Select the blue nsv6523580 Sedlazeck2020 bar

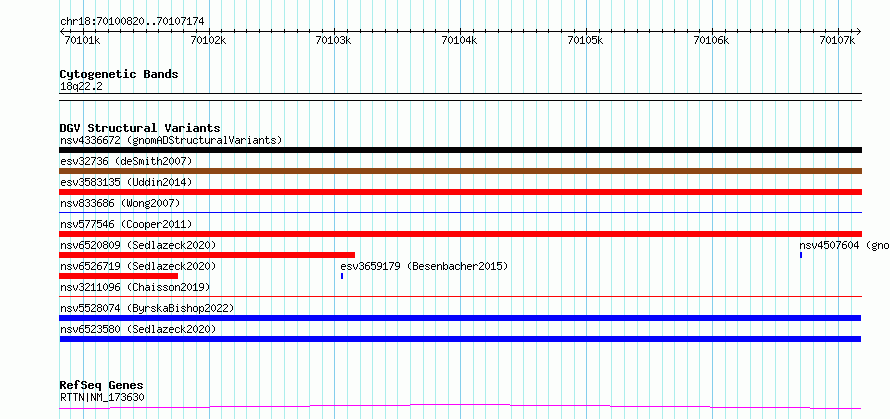[x=460, y=339]
